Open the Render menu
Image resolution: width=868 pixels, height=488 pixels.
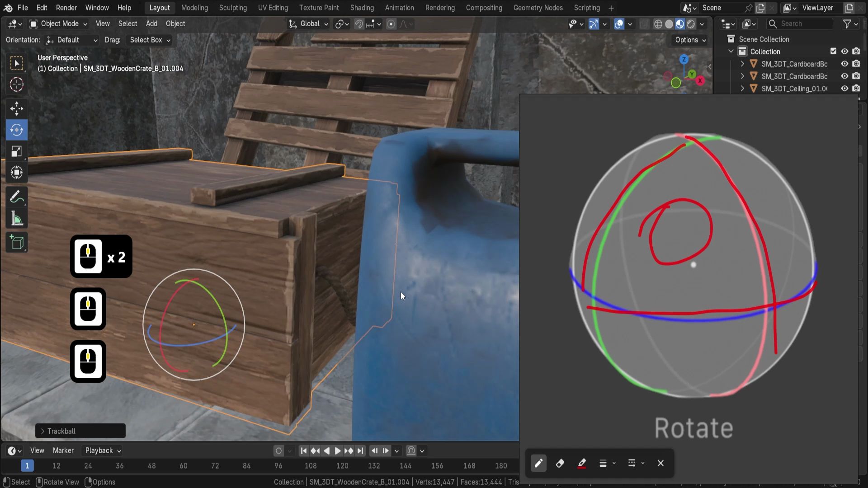tap(66, 8)
